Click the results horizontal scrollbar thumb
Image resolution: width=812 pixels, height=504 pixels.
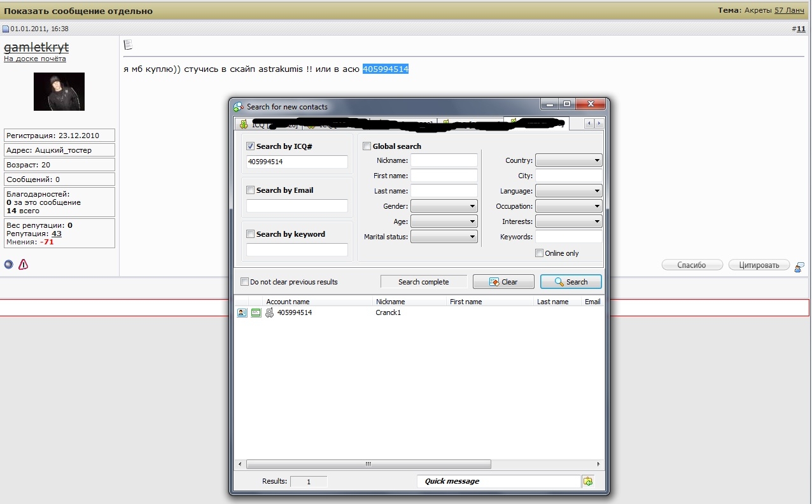click(368, 465)
